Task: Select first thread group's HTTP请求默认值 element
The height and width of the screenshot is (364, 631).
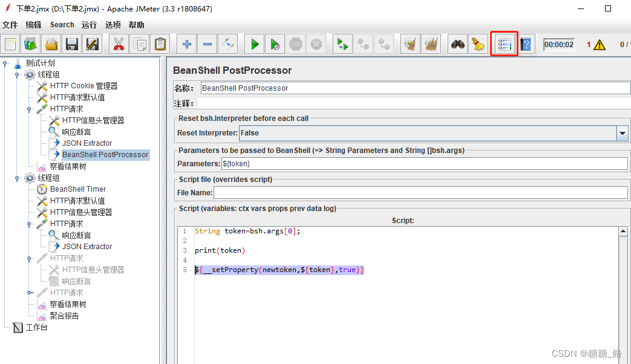Action: (77, 98)
